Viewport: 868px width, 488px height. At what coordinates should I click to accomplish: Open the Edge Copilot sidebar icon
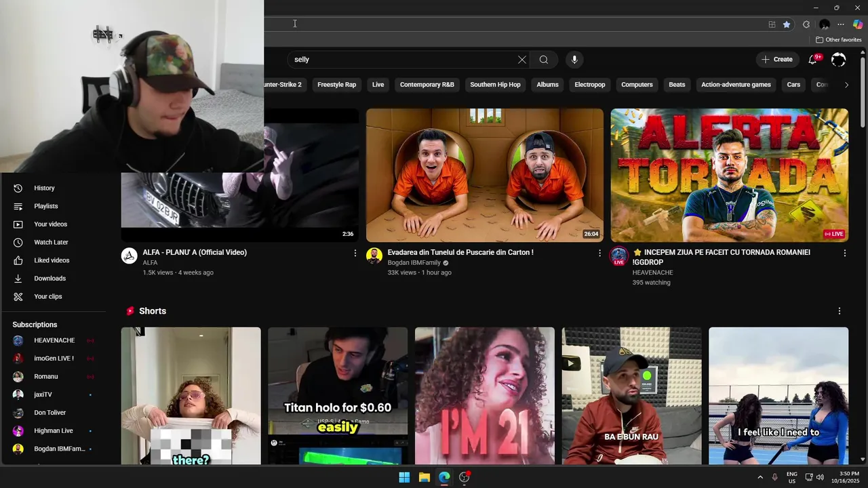[858, 24]
